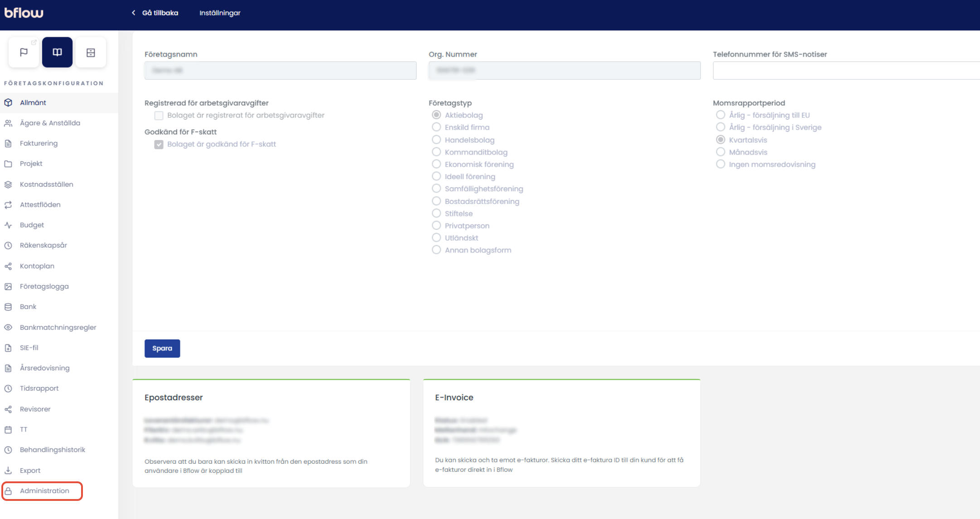Go back using Gå tillbaka chevron
This screenshot has width=980, height=519.
click(x=134, y=13)
